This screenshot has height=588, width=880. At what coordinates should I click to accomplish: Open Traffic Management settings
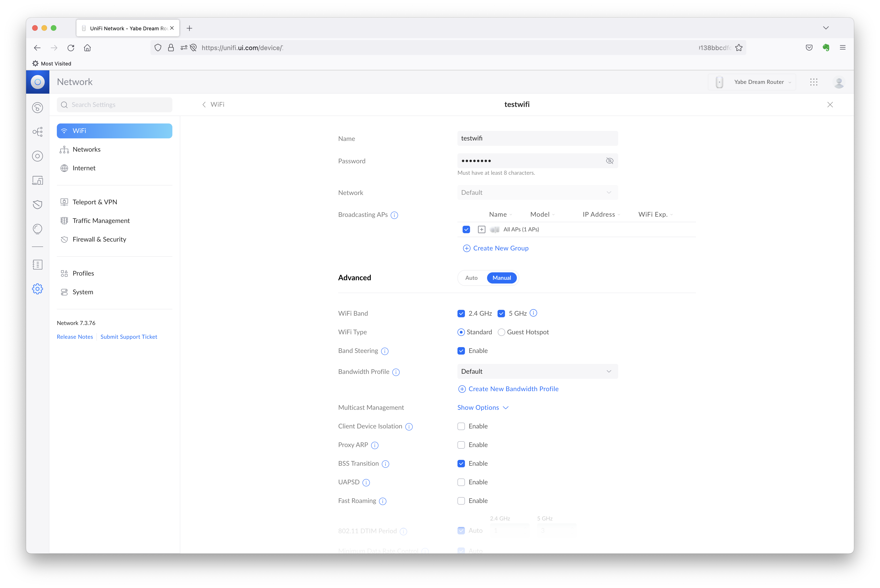click(114, 221)
